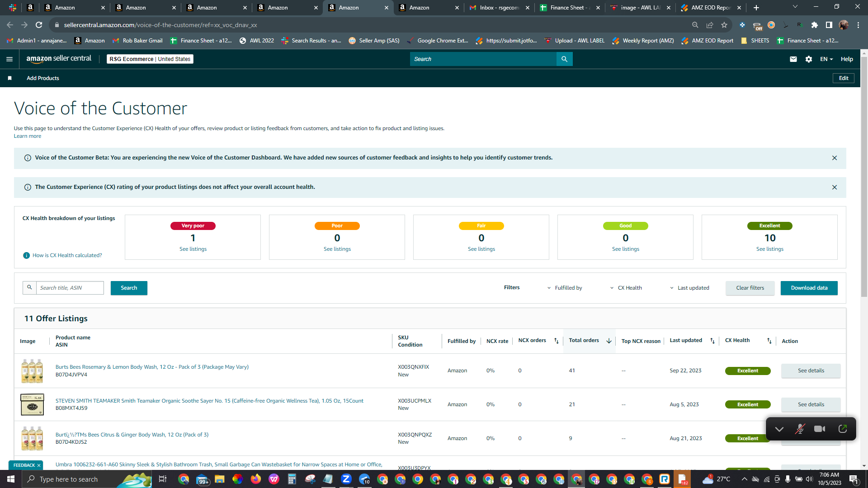Click the info icon next to CX Health calculation
The height and width of the screenshot is (488, 868).
pyautogui.click(x=26, y=255)
